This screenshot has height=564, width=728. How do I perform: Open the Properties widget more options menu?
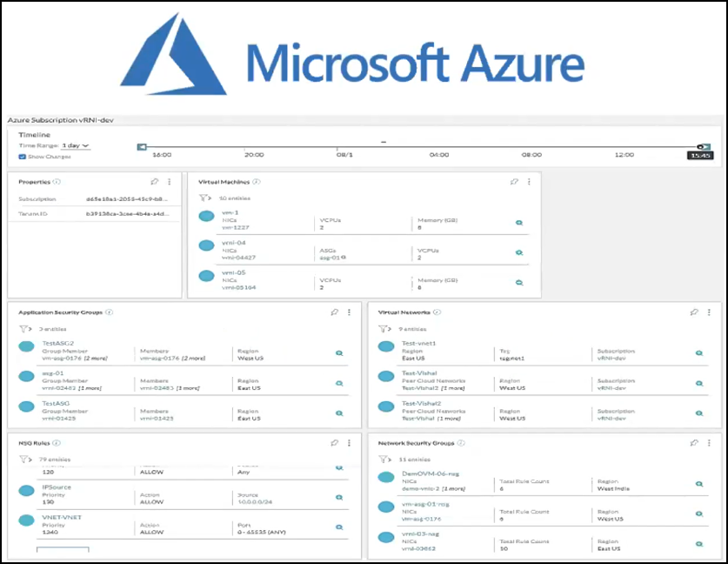169,182
